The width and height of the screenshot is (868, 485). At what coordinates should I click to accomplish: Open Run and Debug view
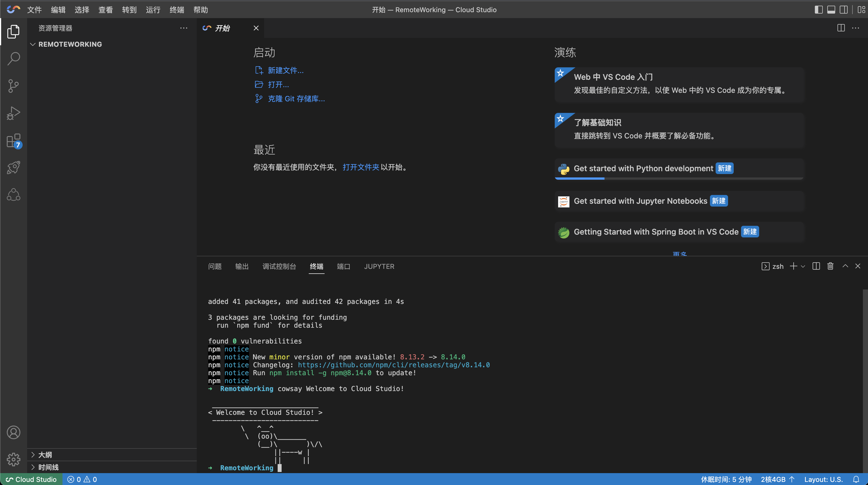point(14,113)
